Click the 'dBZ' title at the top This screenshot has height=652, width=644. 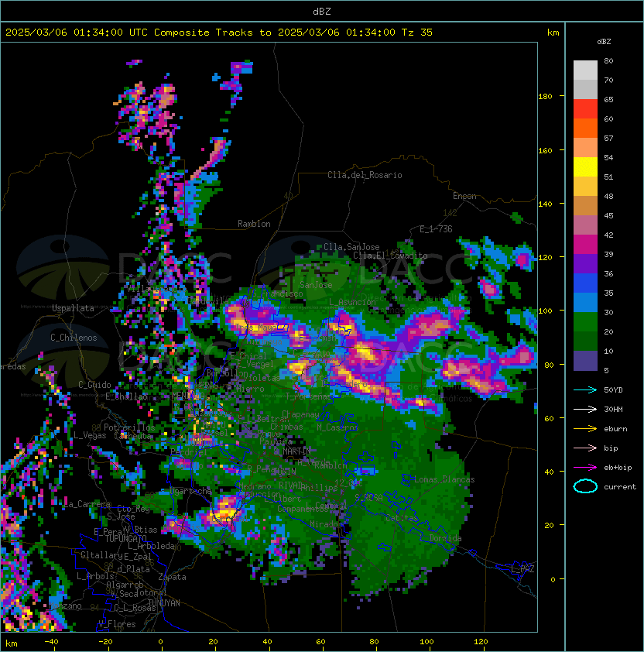pos(322,11)
